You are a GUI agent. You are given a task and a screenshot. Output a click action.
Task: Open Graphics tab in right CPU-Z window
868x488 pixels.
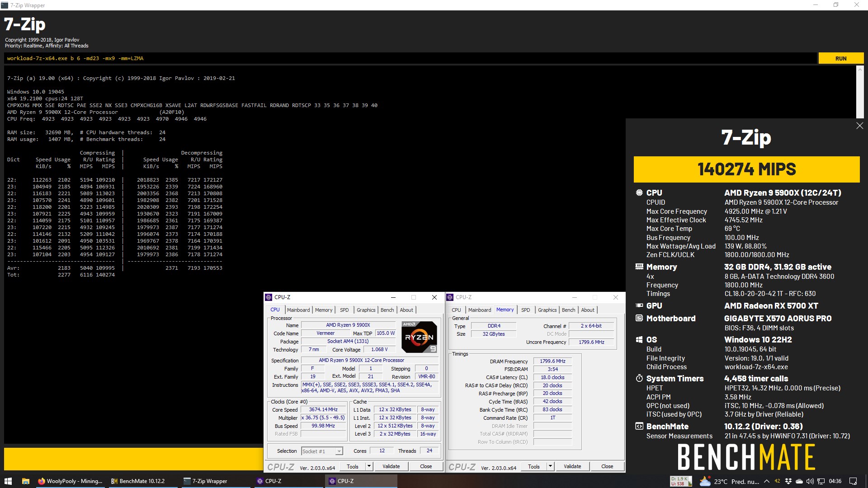(547, 310)
